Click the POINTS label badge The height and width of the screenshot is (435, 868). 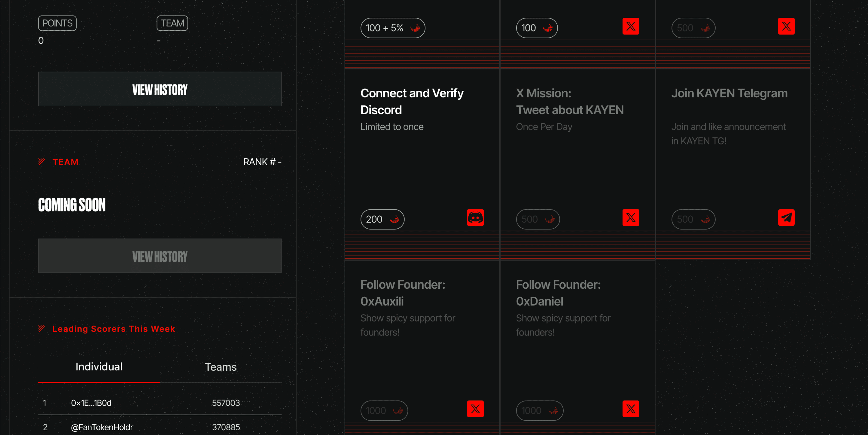point(57,23)
